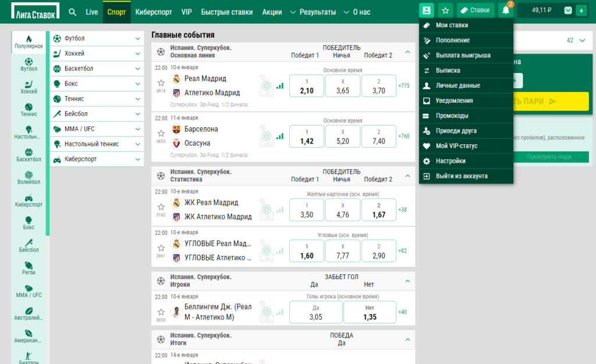Click the green plus deposit icon
This screenshot has width=596, height=364.
click(581, 10)
